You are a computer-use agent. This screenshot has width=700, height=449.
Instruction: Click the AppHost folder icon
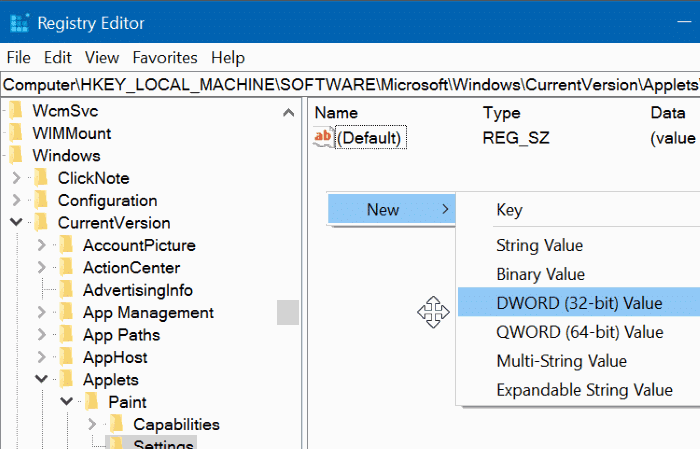tap(66, 357)
